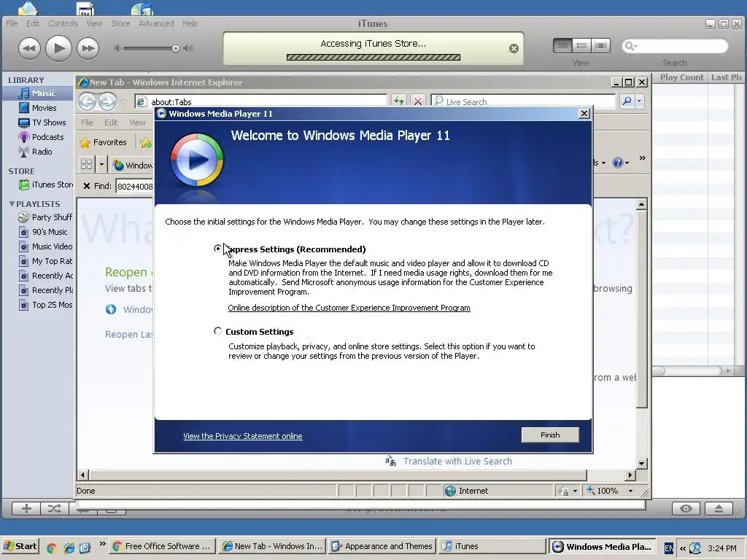Open IE search provider dropdown arrow
The height and width of the screenshot is (560, 747).
point(639,101)
